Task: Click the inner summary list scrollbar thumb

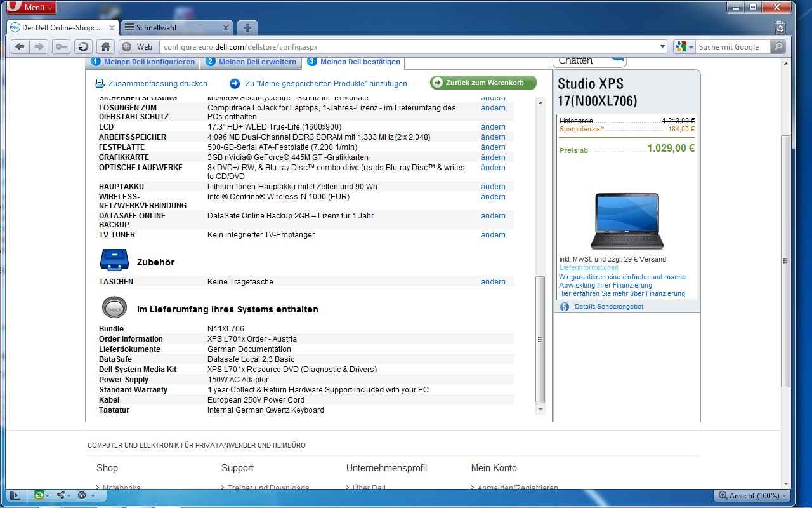Action: (540, 340)
